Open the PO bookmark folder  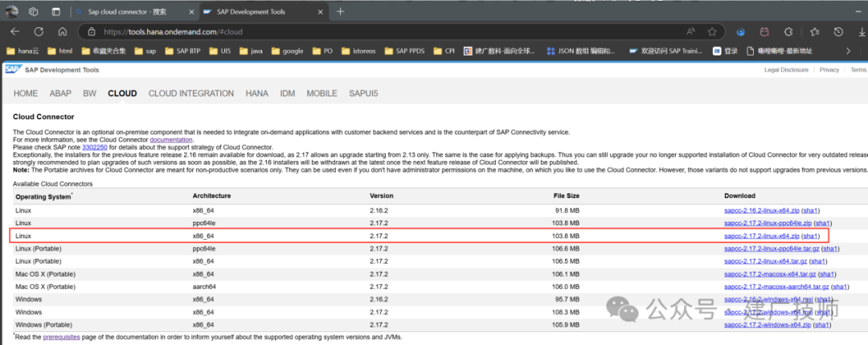[322, 51]
